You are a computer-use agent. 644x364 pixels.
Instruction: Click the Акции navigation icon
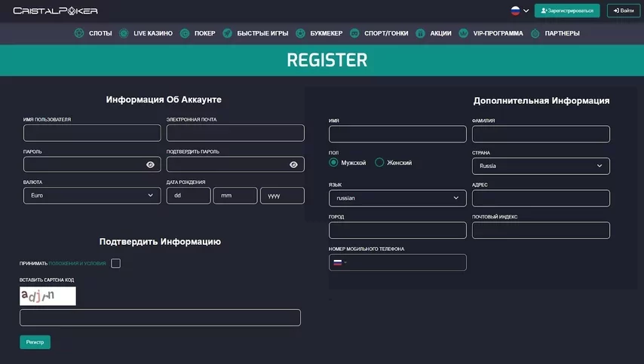point(420,34)
